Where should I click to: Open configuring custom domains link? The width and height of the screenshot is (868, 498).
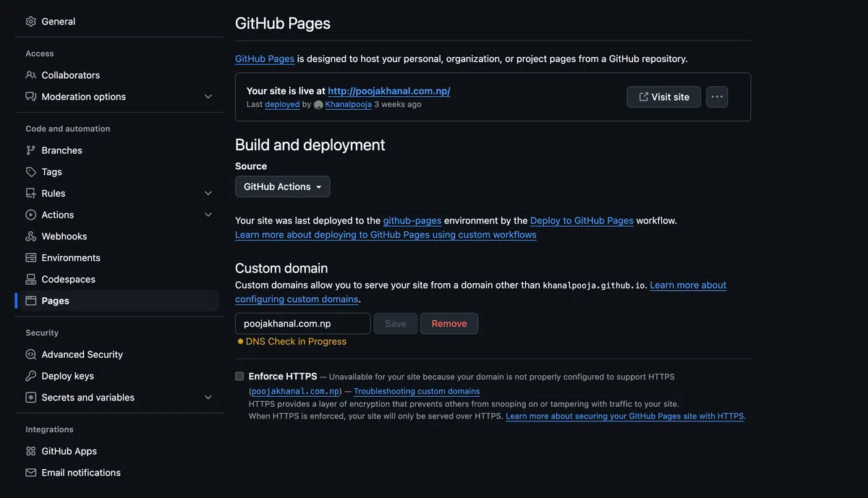click(x=297, y=299)
